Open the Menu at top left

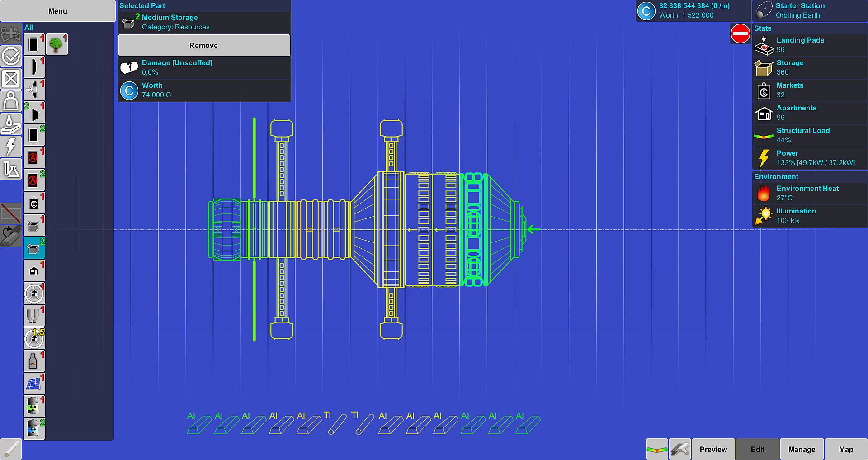(x=57, y=11)
